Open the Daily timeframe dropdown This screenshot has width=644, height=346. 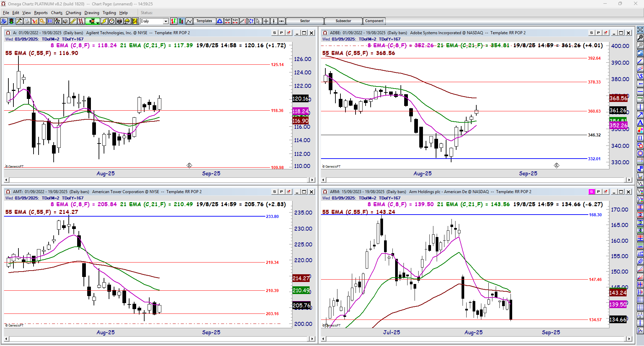[166, 21]
